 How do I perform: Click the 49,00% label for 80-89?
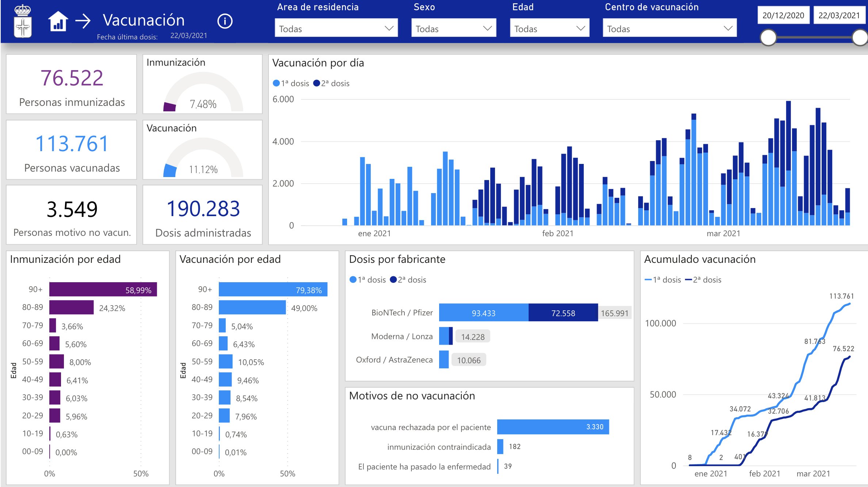pyautogui.click(x=304, y=308)
